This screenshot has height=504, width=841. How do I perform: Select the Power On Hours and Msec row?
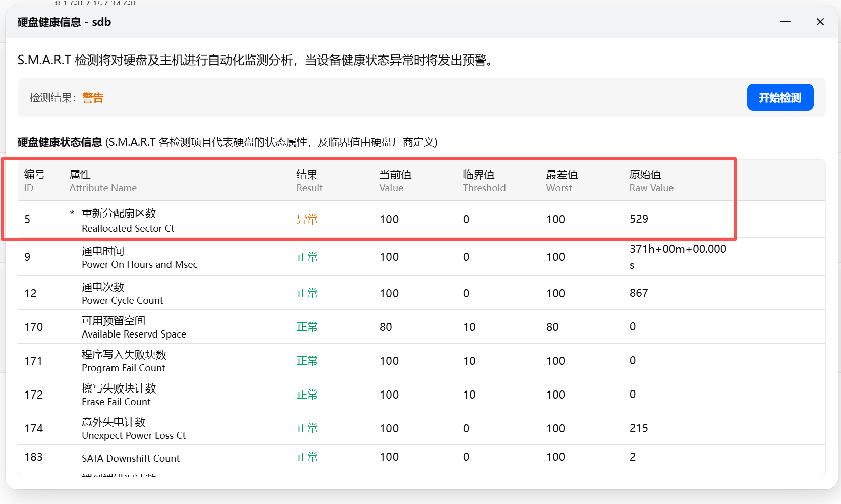[139, 257]
